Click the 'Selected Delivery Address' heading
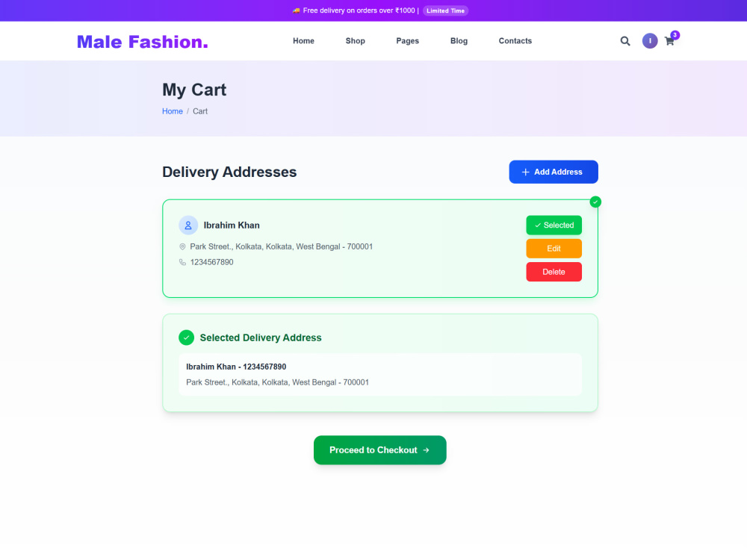 tap(261, 337)
